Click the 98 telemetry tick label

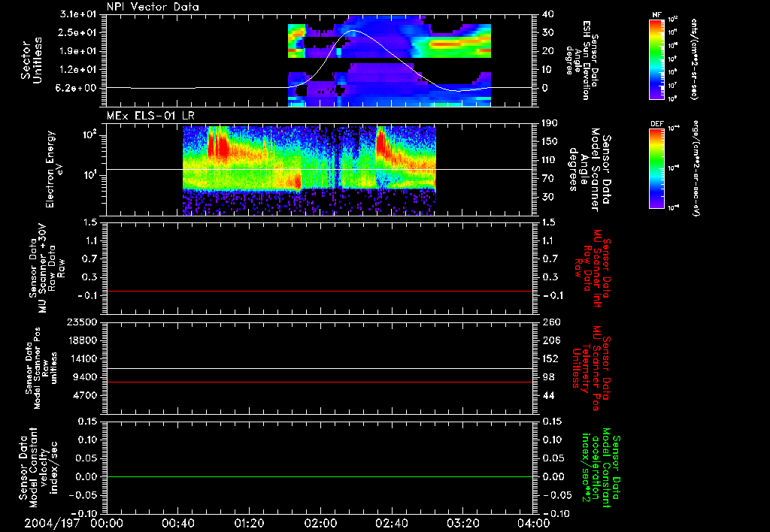[x=547, y=377]
